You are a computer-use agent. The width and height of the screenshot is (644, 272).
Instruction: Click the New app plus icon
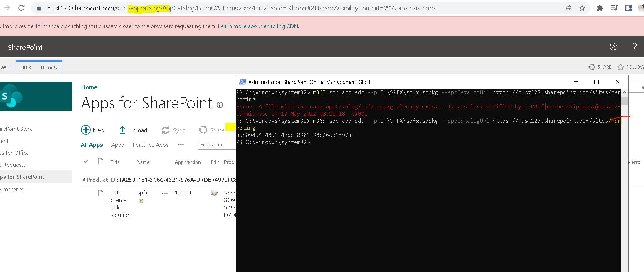click(x=86, y=130)
